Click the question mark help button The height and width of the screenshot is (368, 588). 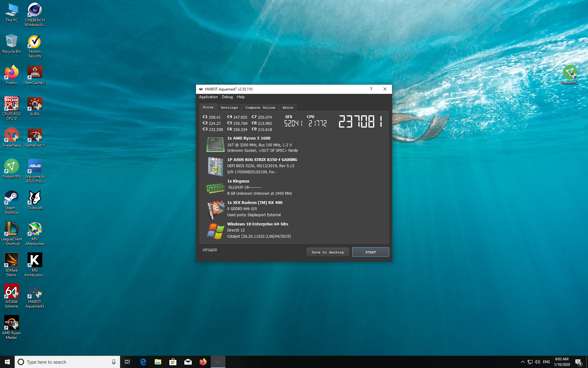click(x=371, y=89)
